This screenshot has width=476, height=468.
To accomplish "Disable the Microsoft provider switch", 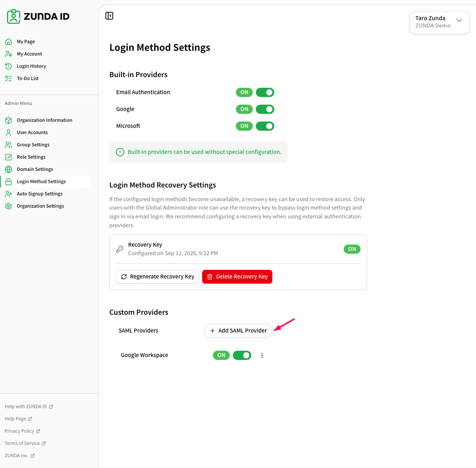I will [265, 126].
